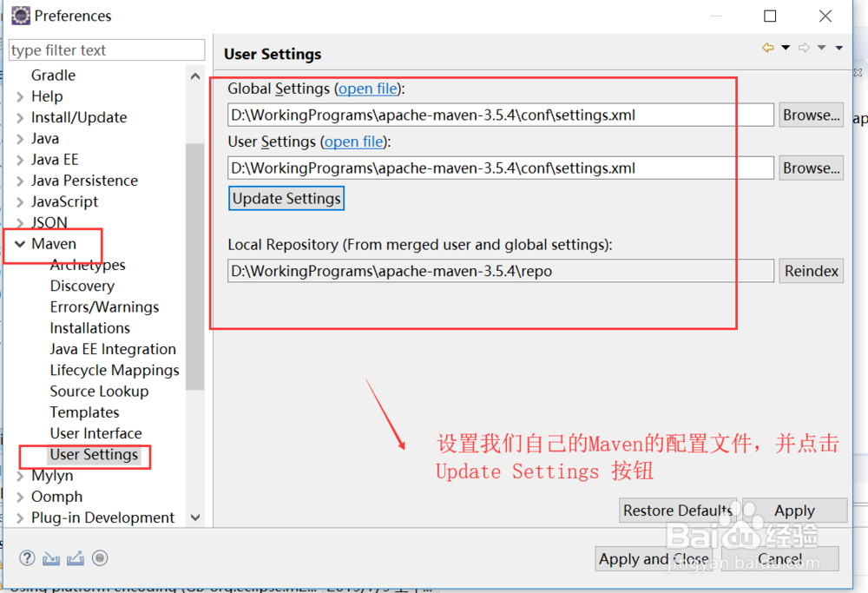
Task: Select the Maven tree item label
Action: pyautogui.click(x=54, y=244)
